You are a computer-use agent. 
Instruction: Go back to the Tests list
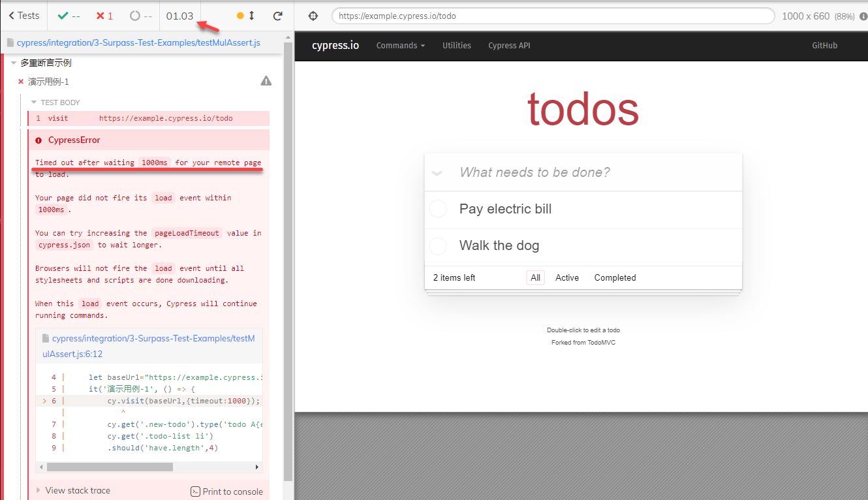24,16
